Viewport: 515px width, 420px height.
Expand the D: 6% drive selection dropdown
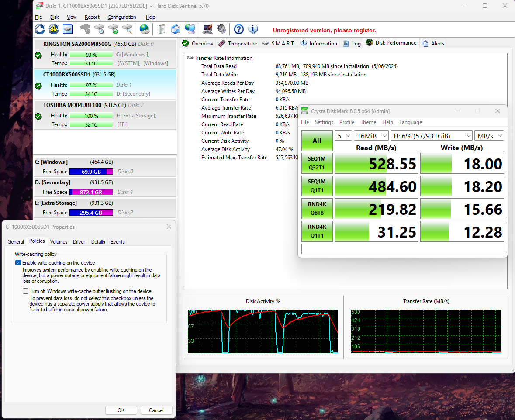coord(431,136)
